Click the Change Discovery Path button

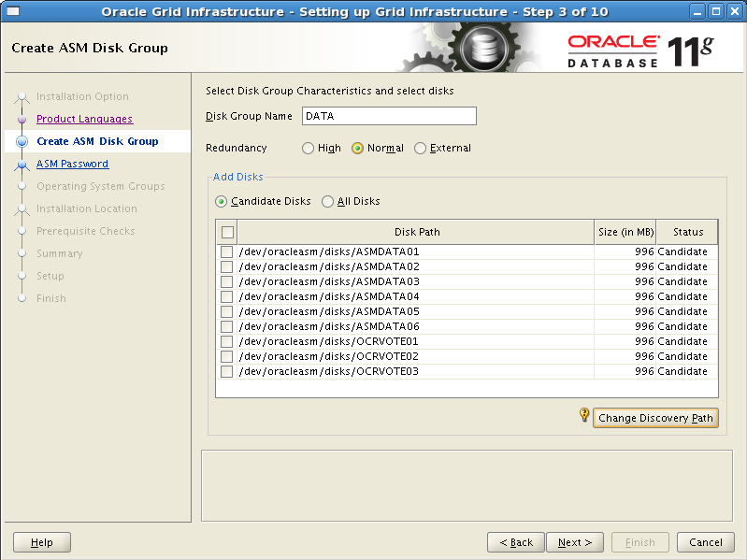click(x=655, y=418)
